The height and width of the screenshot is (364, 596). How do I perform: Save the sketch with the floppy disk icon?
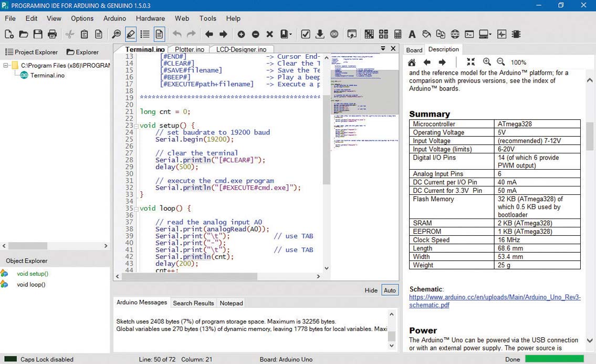(38, 34)
